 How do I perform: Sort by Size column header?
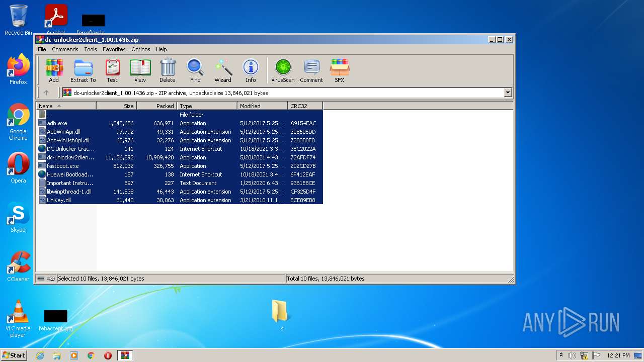click(x=116, y=106)
